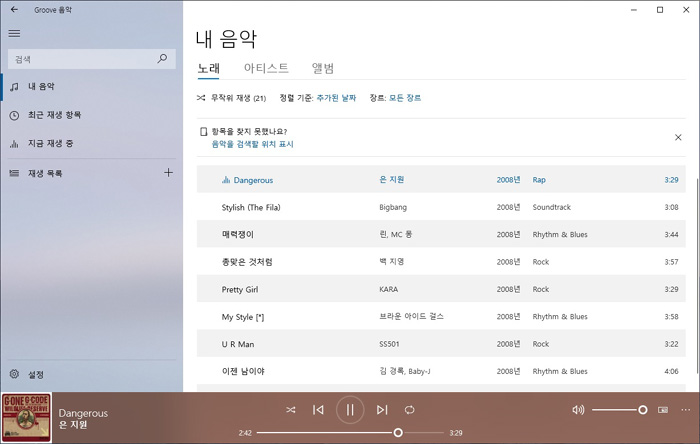Select the 매력쟁이 song
The width and height of the screenshot is (700, 444).
pos(238,234)
